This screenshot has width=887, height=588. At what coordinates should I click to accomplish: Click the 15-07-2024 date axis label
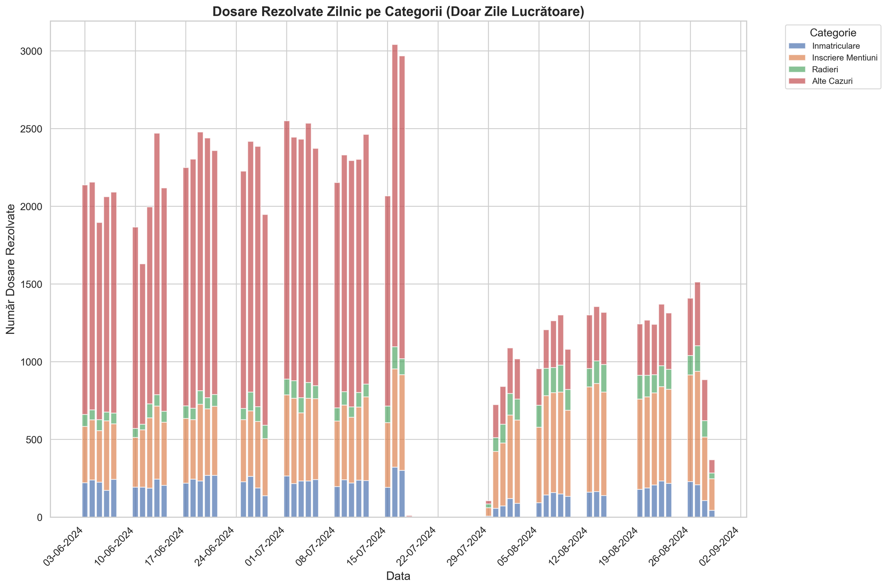pyautogui.click(x=367, y=546)
